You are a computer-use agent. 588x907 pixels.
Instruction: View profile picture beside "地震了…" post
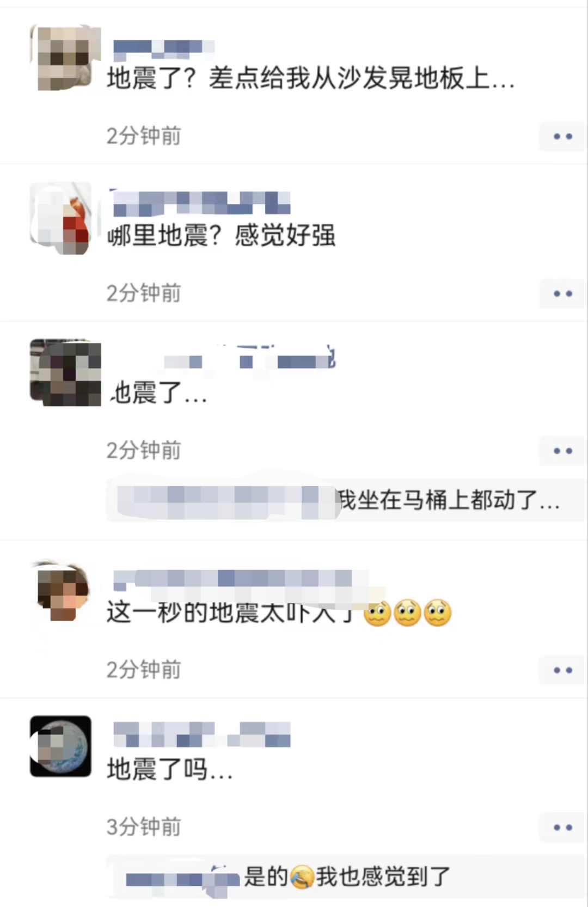pos(65,373)
